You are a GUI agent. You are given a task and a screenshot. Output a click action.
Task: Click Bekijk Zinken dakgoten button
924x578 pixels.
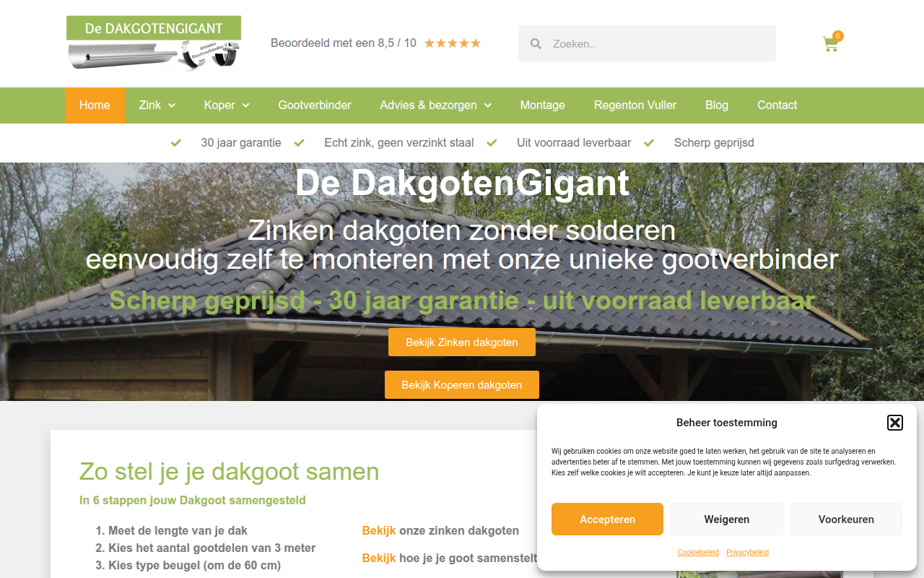coord(462,342)
